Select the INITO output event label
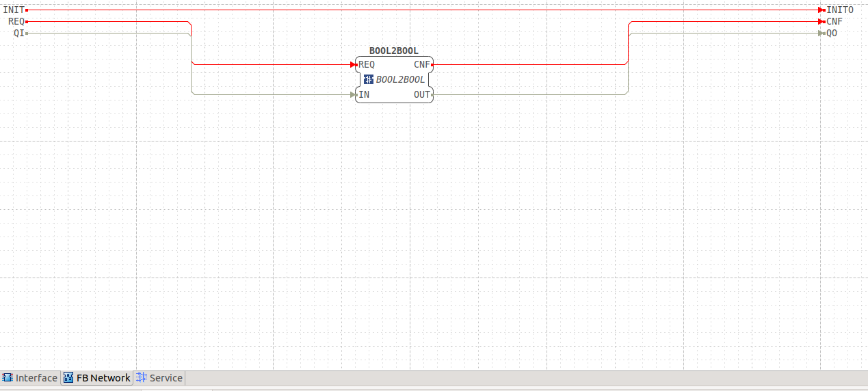 pyautogui.click(x=840, y=10)
